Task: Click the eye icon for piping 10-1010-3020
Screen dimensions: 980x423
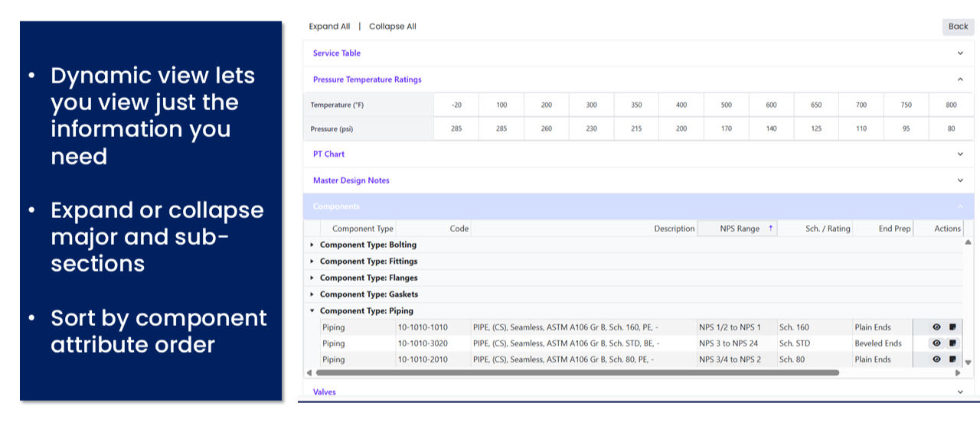Action: [936, 343]
